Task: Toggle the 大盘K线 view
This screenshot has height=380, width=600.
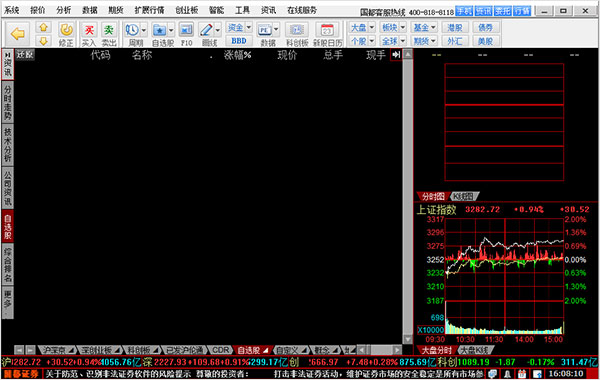Action: pyautogui.click(x=474, y=350)
